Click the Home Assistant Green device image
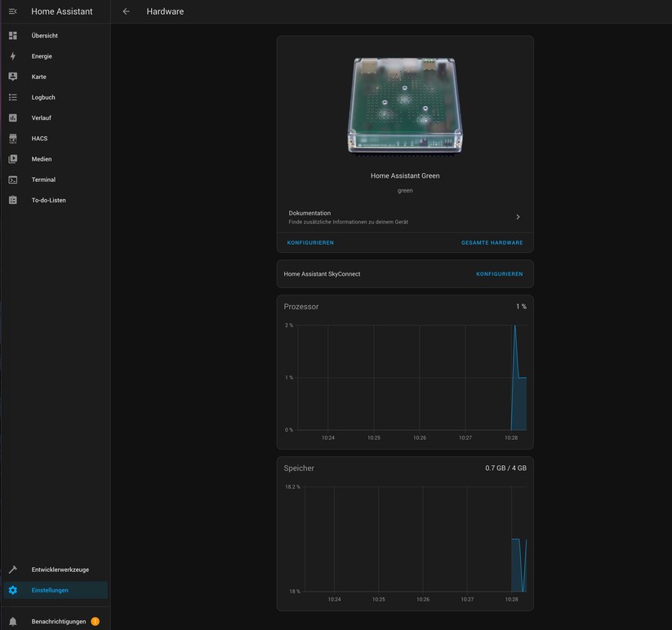The height and width of the screenshot is (630, 672). [x=405, y=106]
